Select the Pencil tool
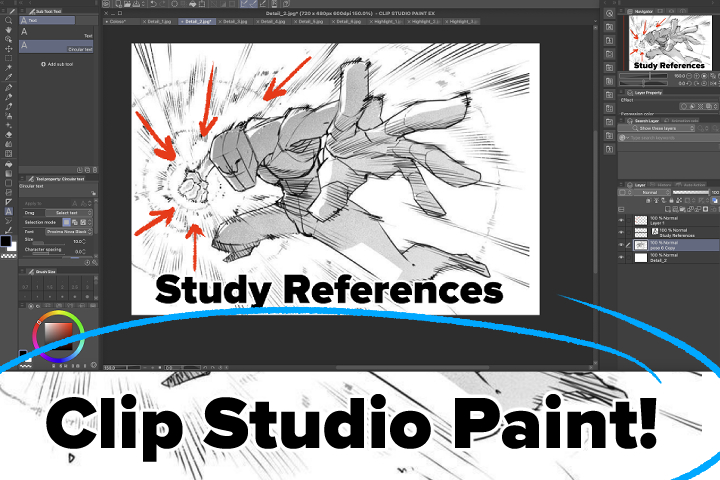 tap(8, 97)
